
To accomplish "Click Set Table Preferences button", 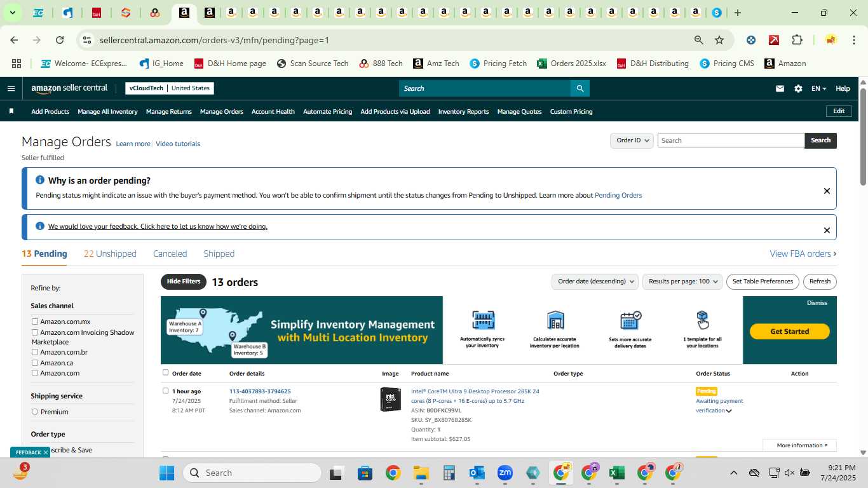I will point(763,281).
